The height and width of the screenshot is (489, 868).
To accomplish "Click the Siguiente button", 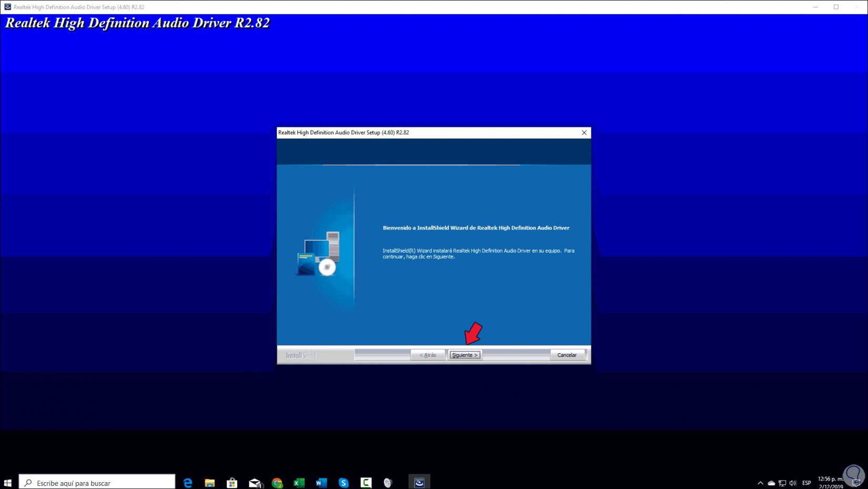I will pos(465,355).
